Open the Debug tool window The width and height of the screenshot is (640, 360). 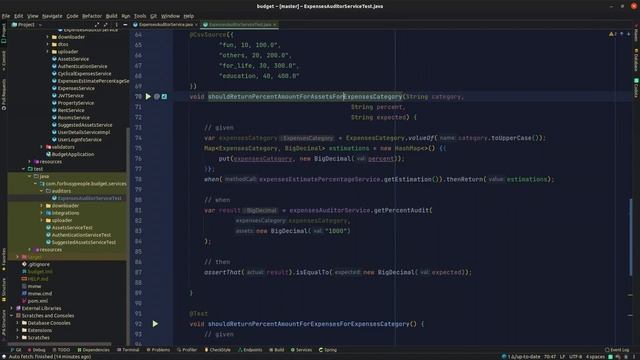[x=36, y=350]
